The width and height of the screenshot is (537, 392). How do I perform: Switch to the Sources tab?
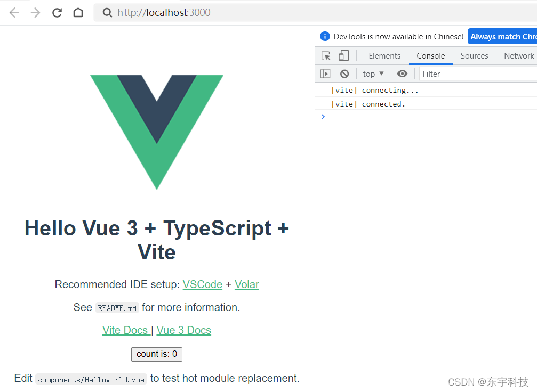click(474, 56)
